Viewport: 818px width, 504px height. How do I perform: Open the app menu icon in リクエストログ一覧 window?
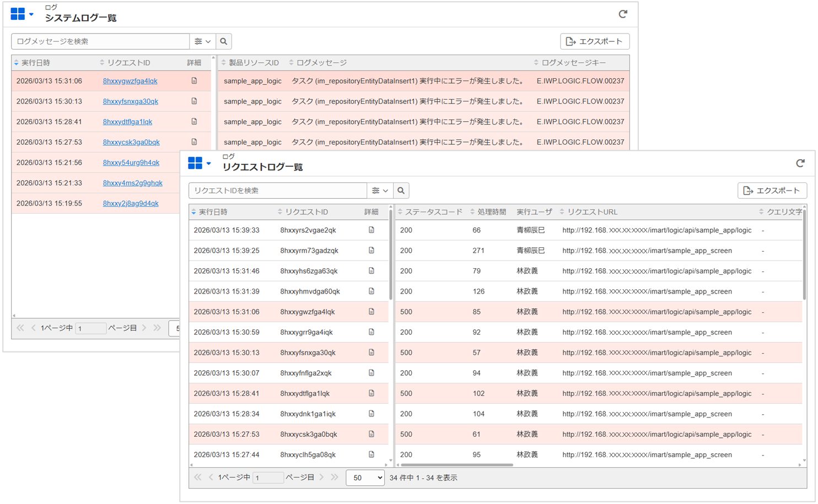click(195, 163)
